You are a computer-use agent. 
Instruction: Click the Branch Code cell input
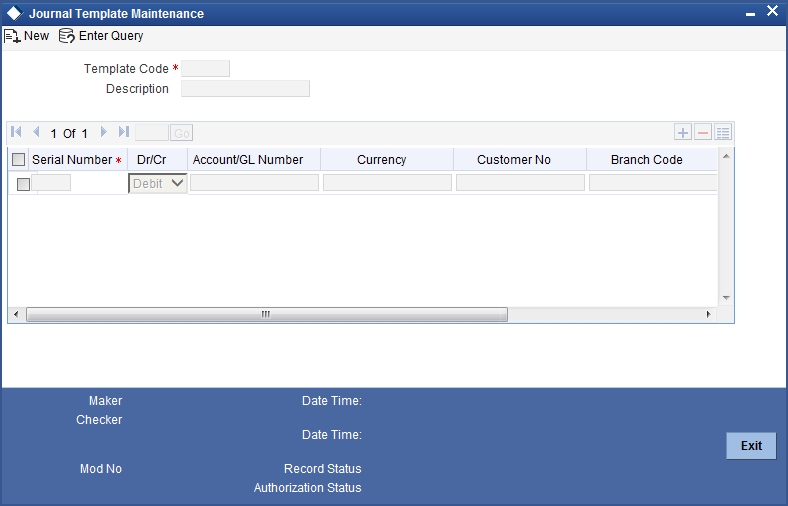point(653,182)
